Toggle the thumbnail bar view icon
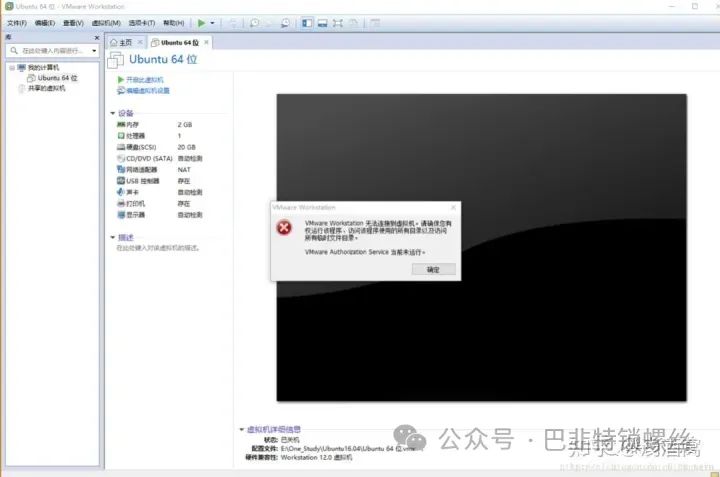Image resolution: width=720 pixels, height=477 pixels. pyautogui.click(x=323, y=23)
